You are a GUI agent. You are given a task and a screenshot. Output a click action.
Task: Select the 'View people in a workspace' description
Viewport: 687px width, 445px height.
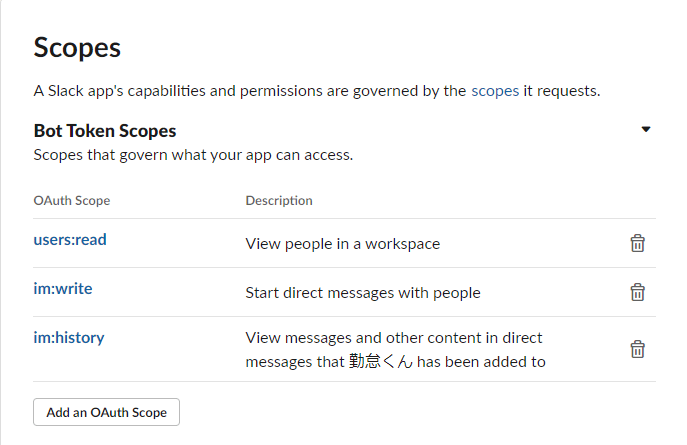tap(343, 244)
